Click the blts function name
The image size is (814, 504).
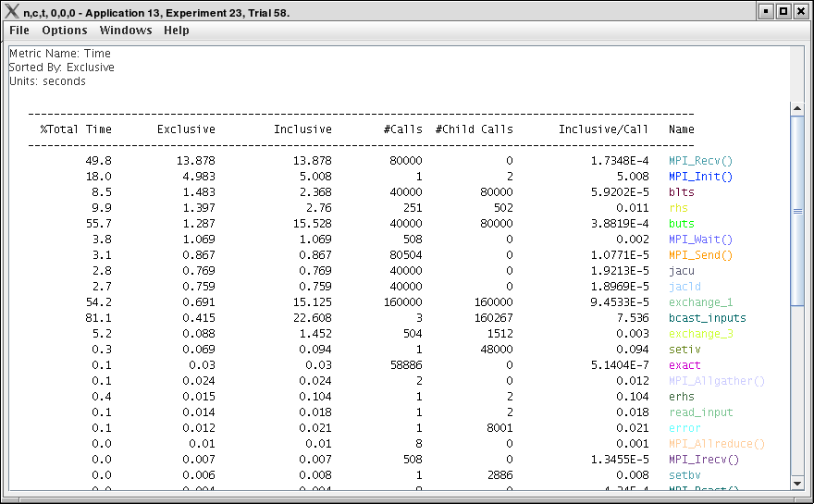point(681,192)
